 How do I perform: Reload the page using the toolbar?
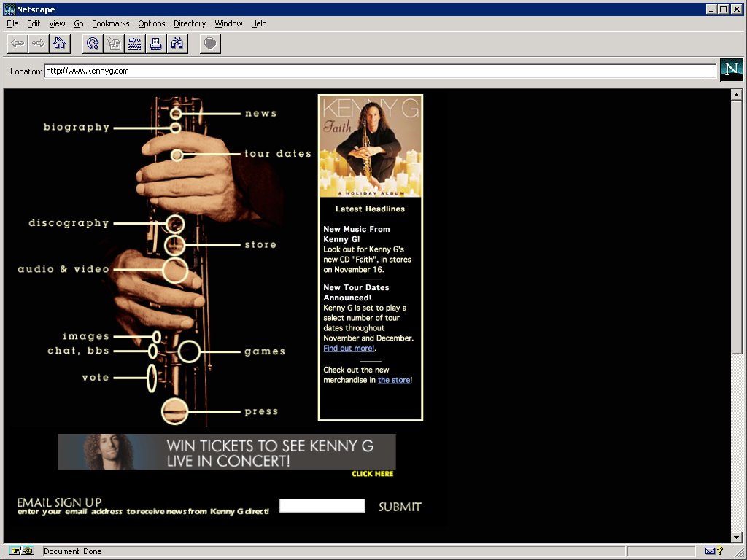pos(93,44)
